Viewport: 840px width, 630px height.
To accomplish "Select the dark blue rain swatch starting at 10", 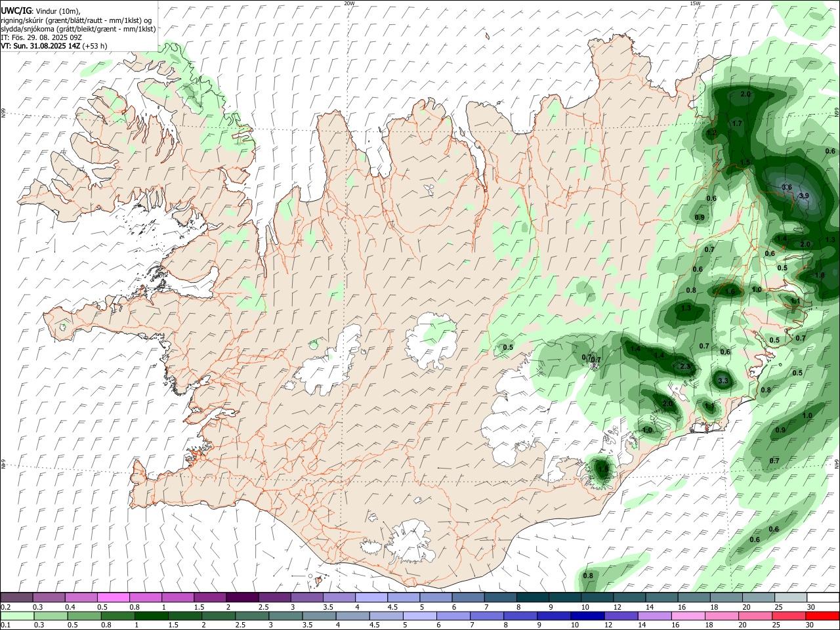I will tap(587, 616).
